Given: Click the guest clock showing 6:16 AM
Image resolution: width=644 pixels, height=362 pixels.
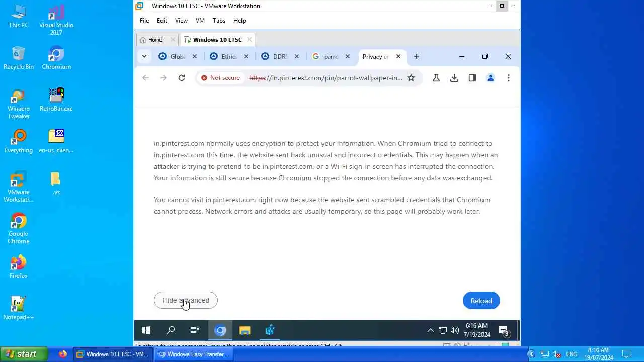Looking at the screenshot, I should [476, 330].
